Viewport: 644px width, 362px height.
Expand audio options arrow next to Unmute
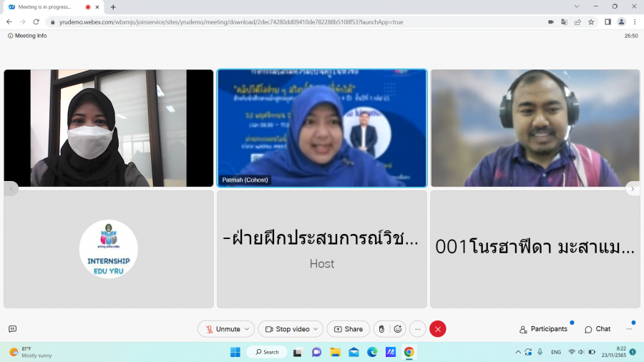click(248, 329)
